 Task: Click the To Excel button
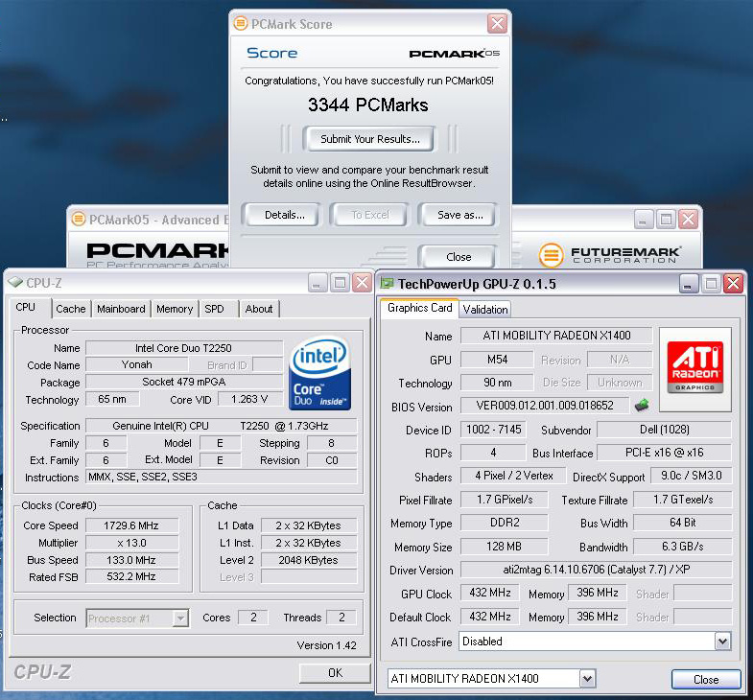pos(369,215)
